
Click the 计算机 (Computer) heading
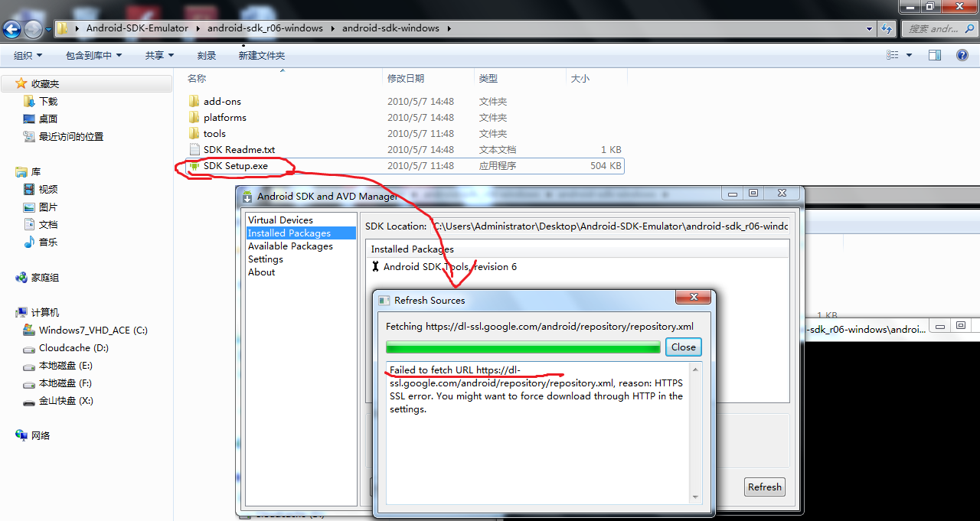[x=44, y=312]
